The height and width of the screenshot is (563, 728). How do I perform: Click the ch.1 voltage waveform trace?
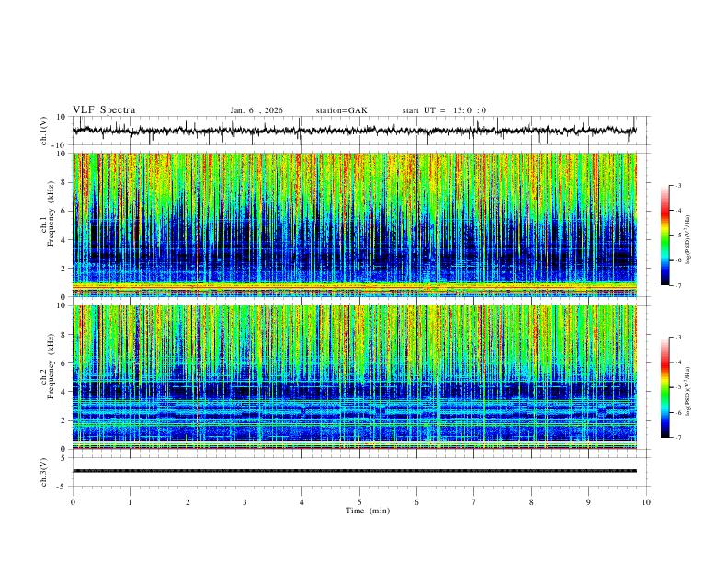coord(355,131)
